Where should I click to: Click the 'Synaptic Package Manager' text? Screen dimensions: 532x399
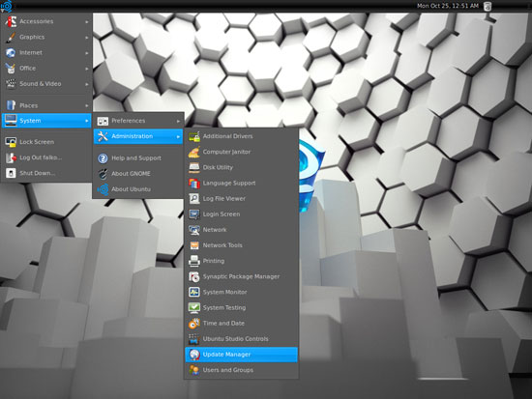[241, 276]
